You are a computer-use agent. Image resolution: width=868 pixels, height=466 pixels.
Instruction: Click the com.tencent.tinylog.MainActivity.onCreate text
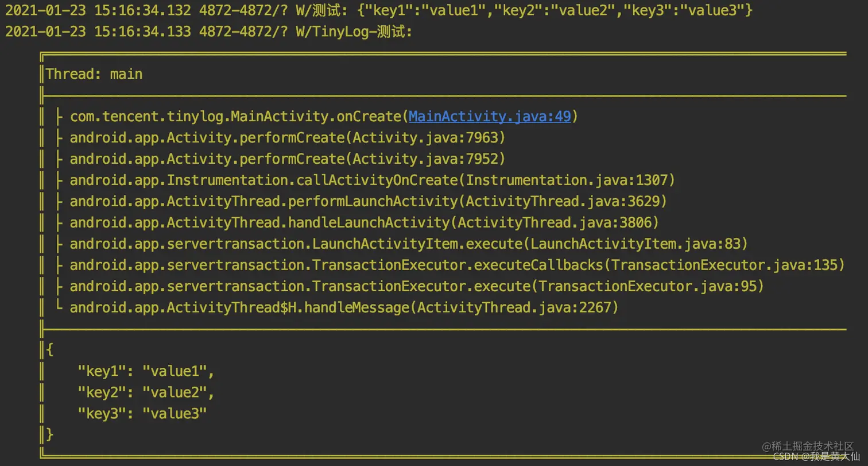pyautogui.click(x=235, y=117)
